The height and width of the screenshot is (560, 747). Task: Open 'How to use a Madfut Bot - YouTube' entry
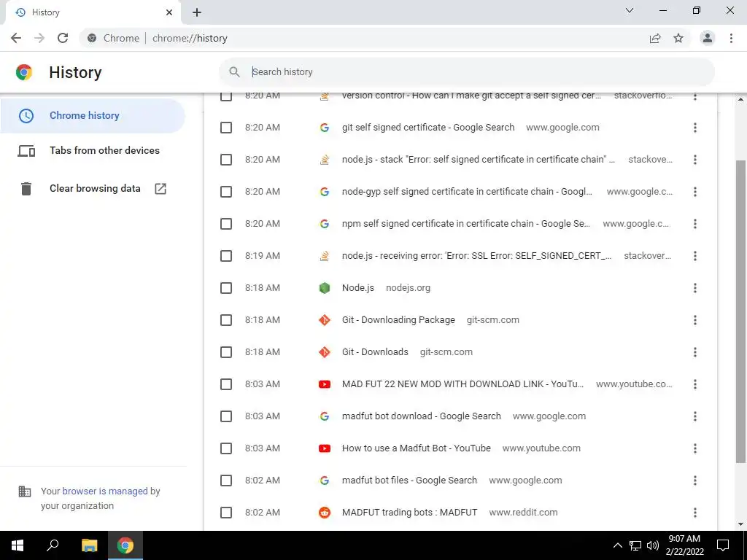pos(417,448)
